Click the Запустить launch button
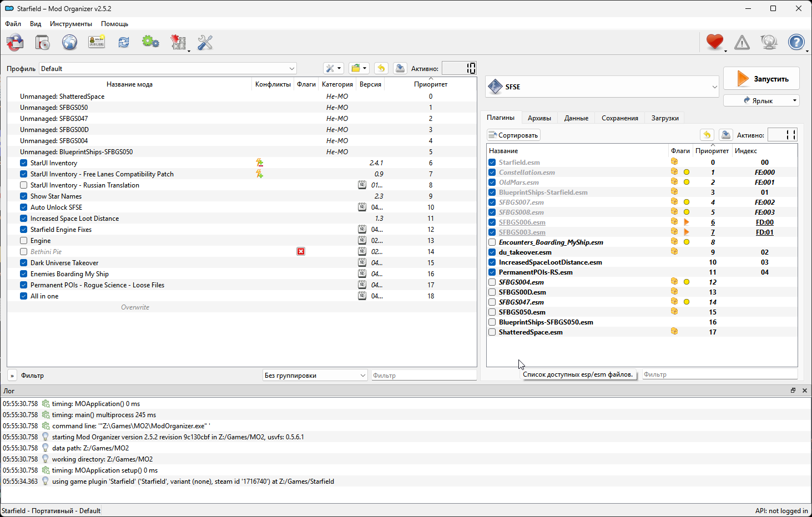This screenshot has height=517, width=812. 761,79
